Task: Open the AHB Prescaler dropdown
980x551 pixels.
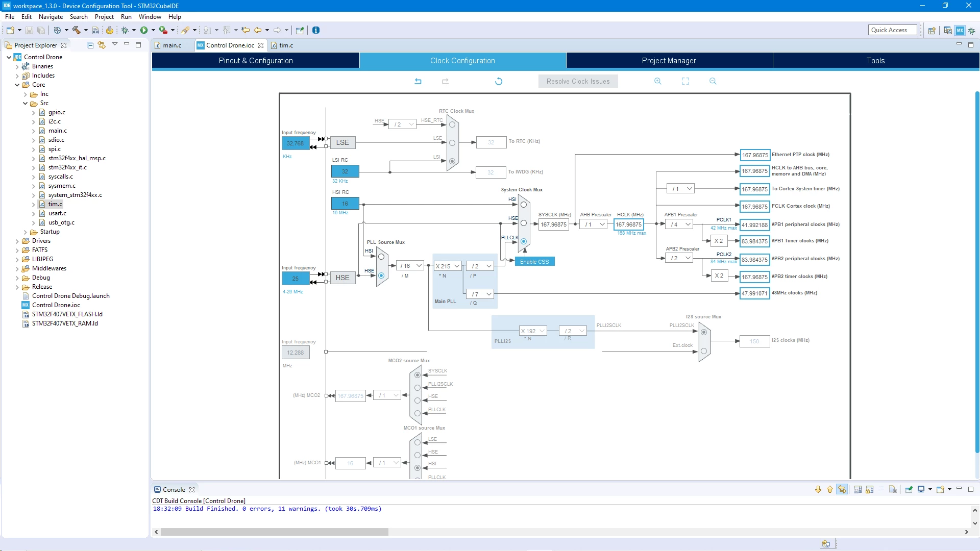Action: click(594, 224)
